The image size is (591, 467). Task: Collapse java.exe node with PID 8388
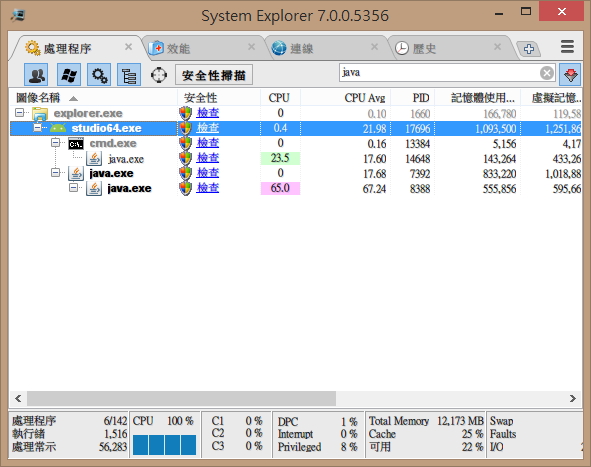click(73, 187)
